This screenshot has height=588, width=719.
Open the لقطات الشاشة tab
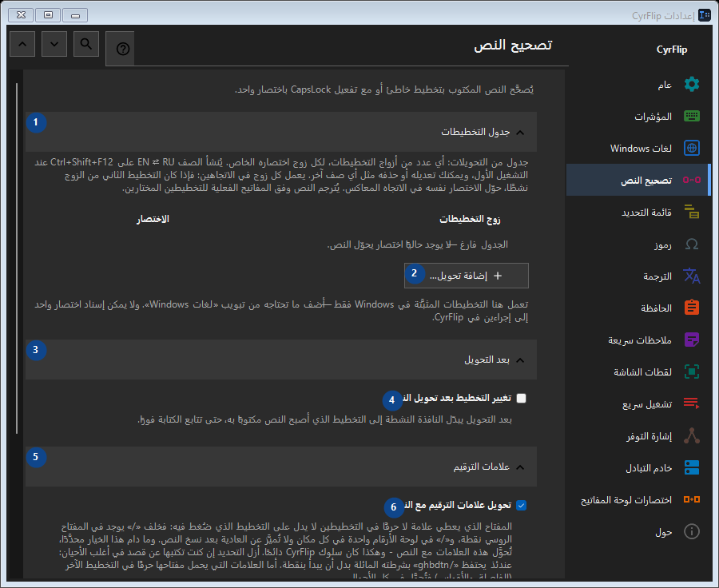(639, 371)
